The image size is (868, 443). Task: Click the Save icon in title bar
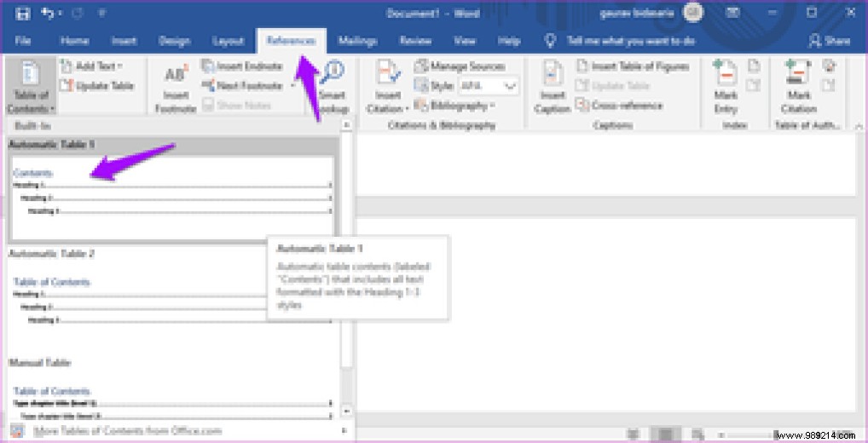click(23, 14)
